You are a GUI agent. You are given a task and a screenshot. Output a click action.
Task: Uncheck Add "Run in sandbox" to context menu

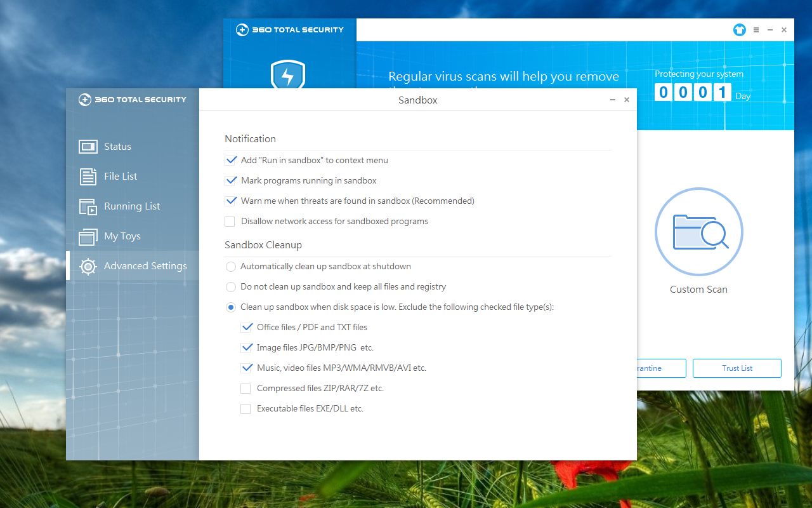230,161
